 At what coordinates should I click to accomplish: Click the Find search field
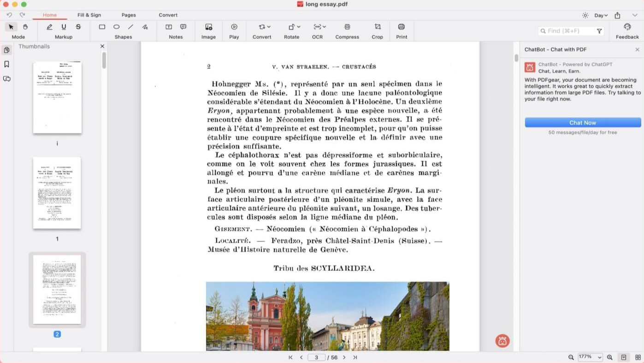(x=569, y=31)
